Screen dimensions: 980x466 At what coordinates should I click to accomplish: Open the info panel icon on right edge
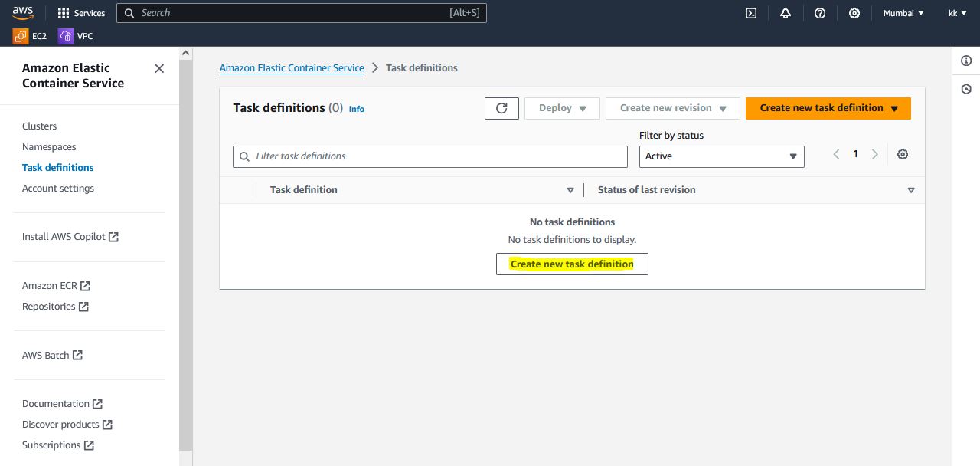tap(966, 61)
